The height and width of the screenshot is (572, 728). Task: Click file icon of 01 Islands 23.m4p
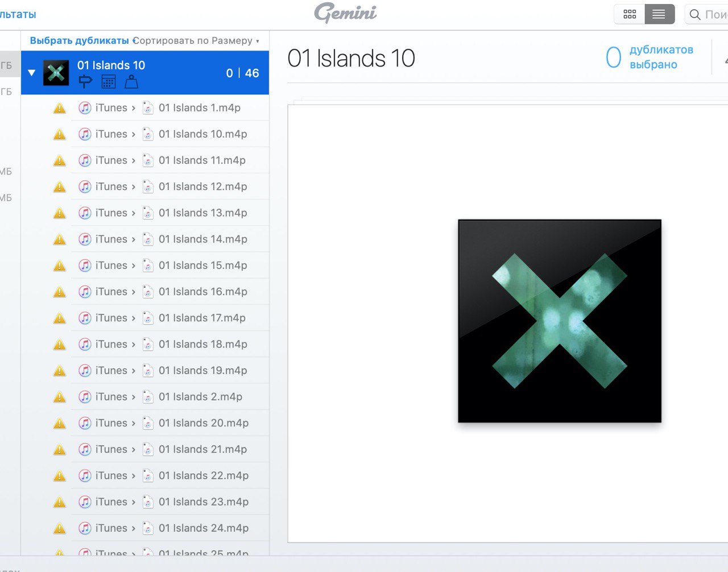[x=148, y=502]
